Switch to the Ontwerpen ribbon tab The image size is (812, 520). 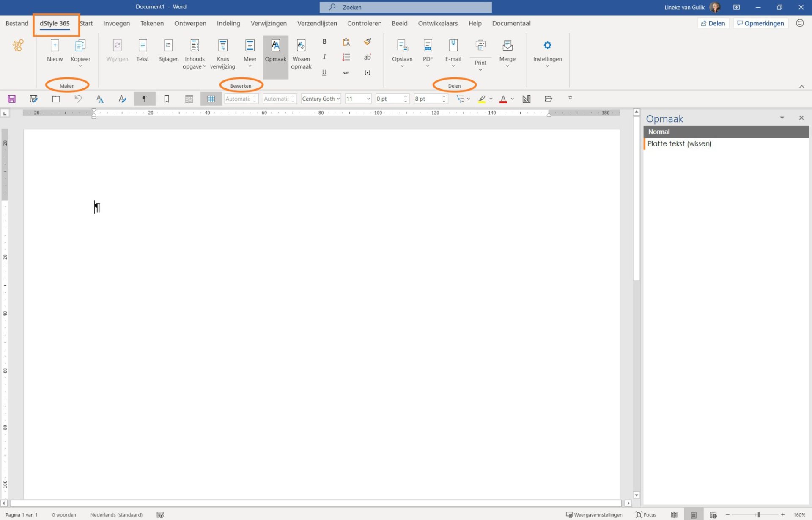tap(190, 23)
